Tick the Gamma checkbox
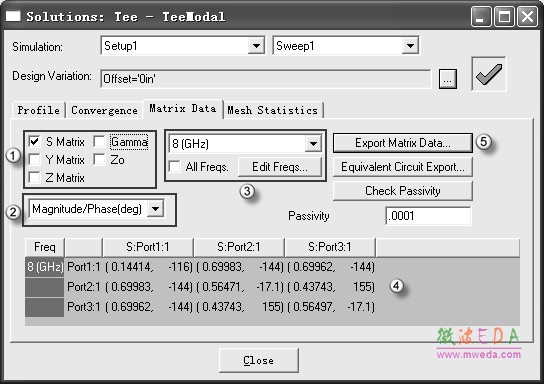544x384 pixels. (x=99, y=142)
